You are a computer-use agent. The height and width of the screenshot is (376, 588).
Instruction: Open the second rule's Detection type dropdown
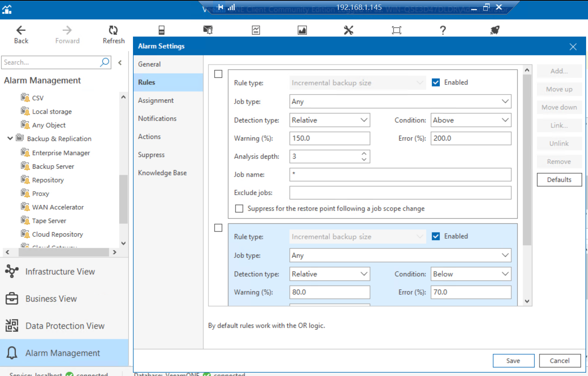point(330,274)
